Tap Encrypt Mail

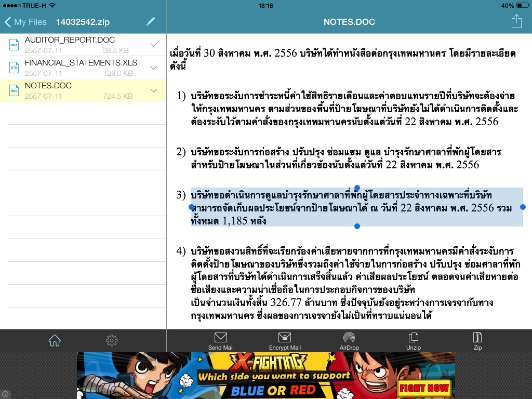(285, 341)
